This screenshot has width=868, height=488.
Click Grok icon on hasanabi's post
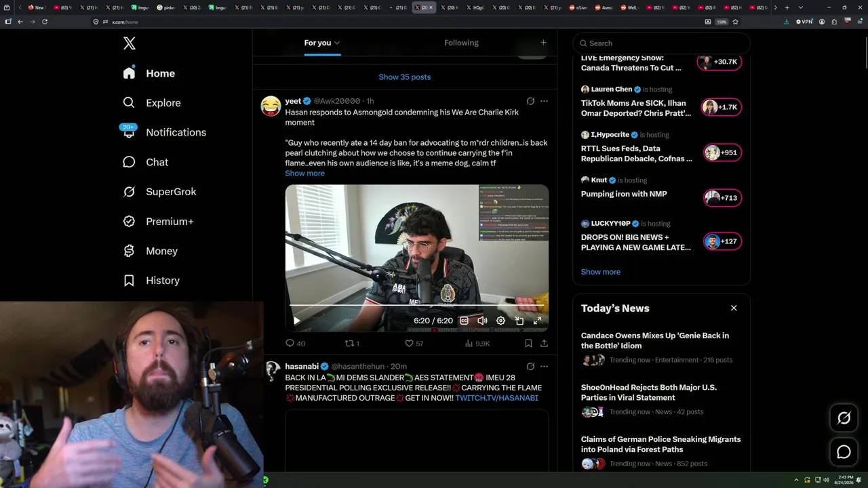[x=530, y=367]
